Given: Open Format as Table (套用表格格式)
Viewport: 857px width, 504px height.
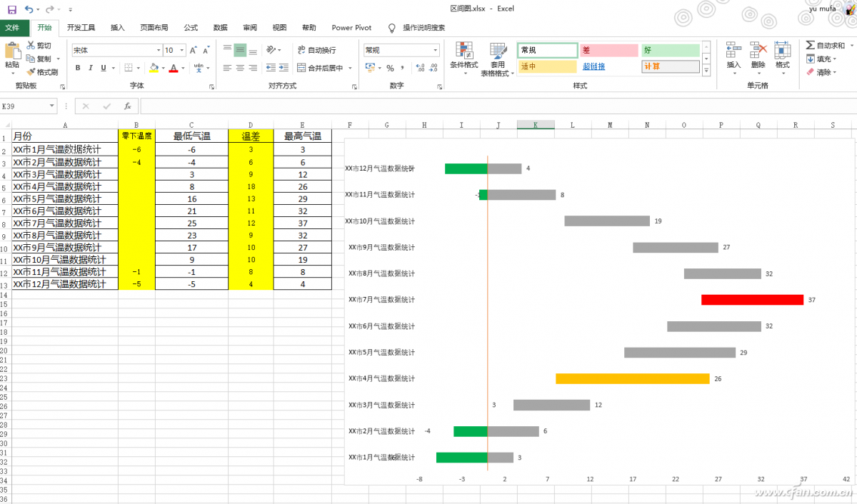Looking at the screenshot, I should [497, 59].
